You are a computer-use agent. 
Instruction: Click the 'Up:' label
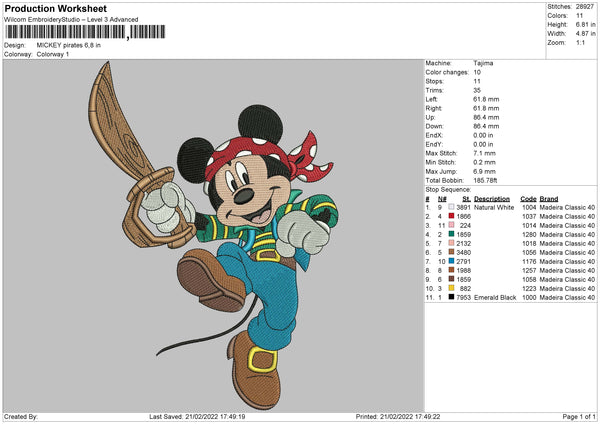pyautogui.click(x=430, y=117)
